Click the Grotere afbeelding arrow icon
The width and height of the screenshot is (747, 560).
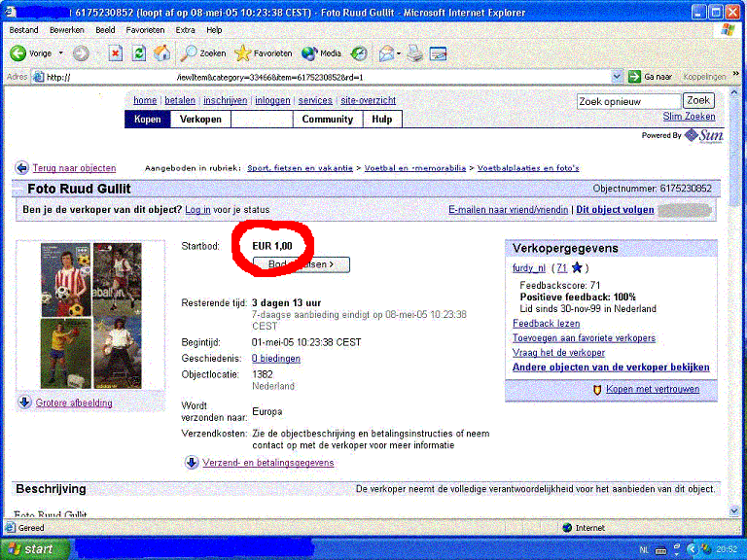coord(24,402)
